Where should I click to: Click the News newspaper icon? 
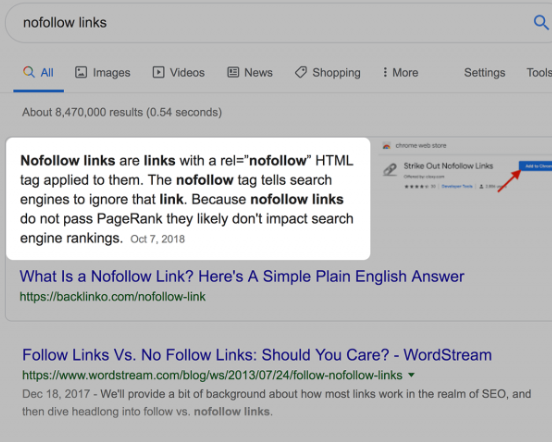[233, 72]
